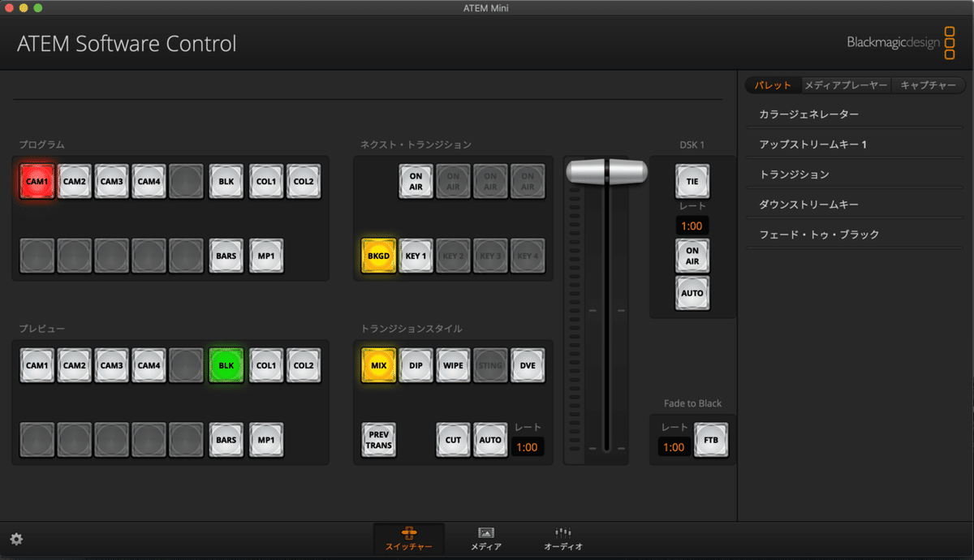Select COL2 on the Preview bus
974x560 pixels.
304,365
